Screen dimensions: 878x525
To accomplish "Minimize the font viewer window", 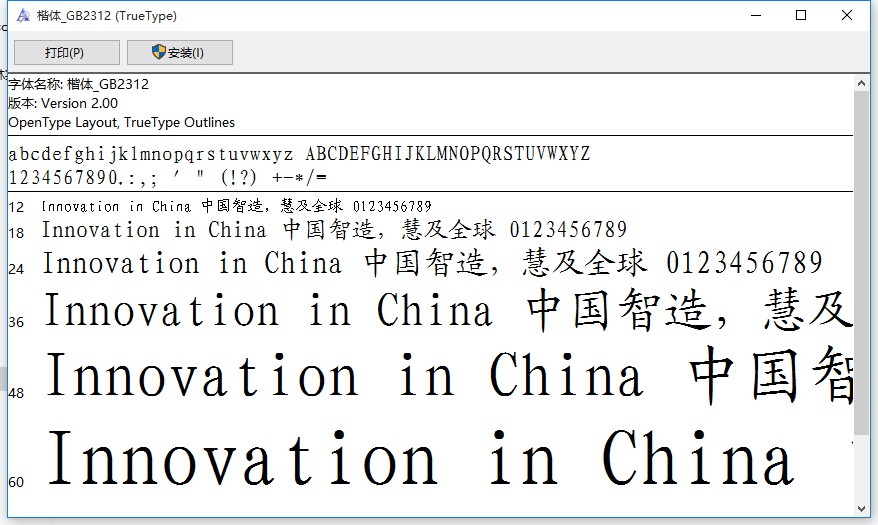I will point(756,16).
